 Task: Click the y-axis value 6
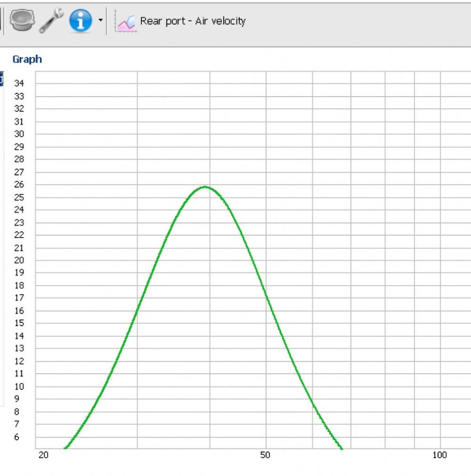tap(17, 437)
